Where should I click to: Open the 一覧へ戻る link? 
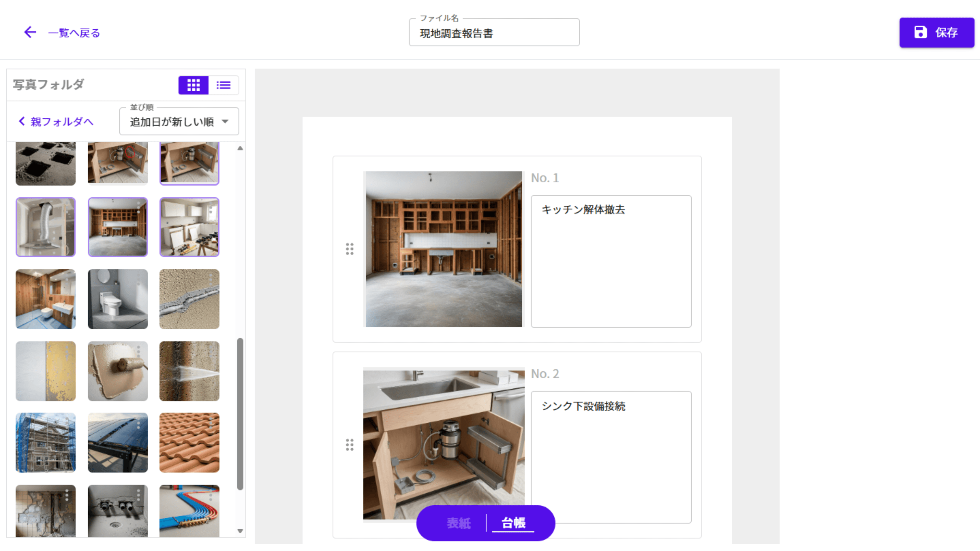[74, 33]
